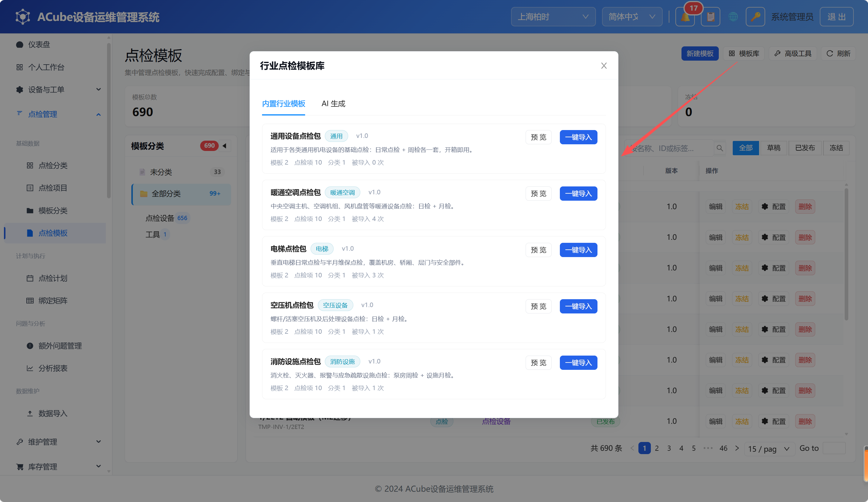Go to page 2 in pagination
Screen dimensions: 868x502
pos(657,448)
